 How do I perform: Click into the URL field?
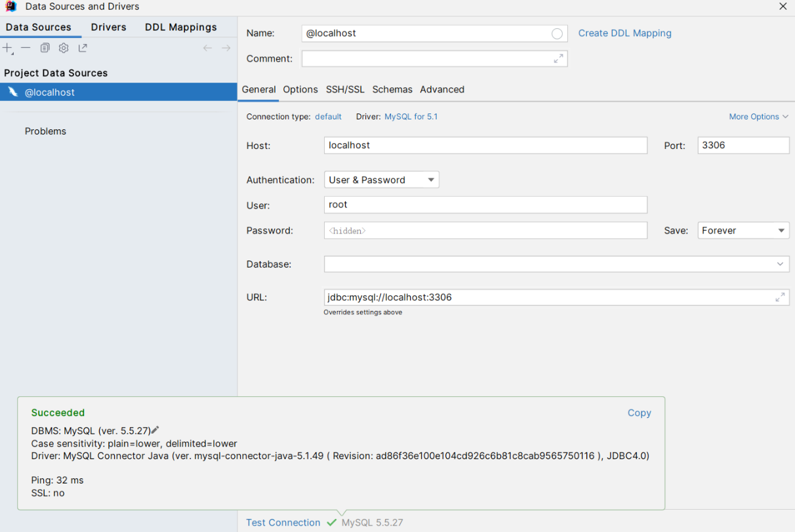click(557, 297)
